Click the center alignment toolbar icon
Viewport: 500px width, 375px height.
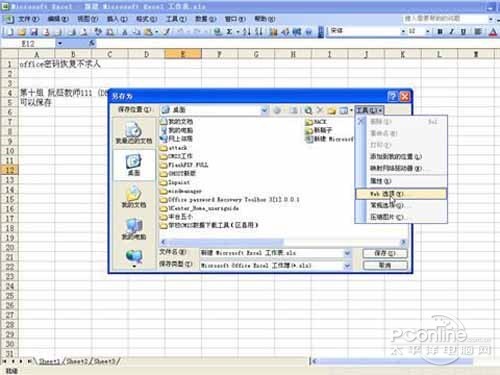478,32
